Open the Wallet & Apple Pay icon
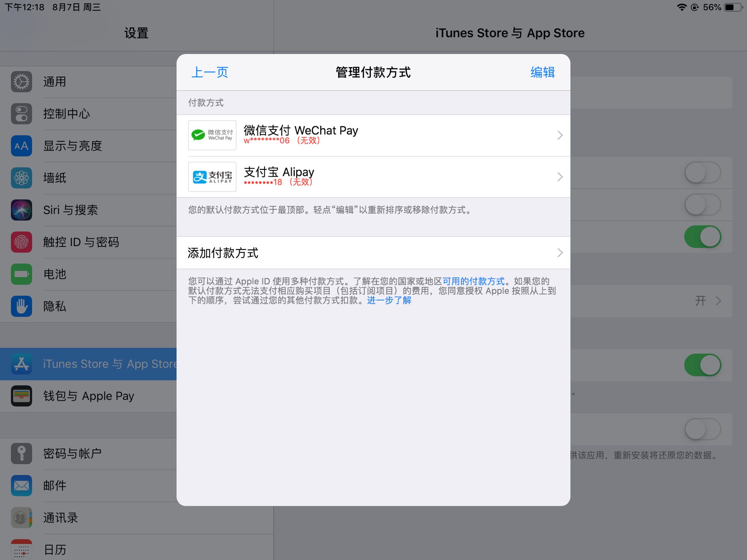 21,396
